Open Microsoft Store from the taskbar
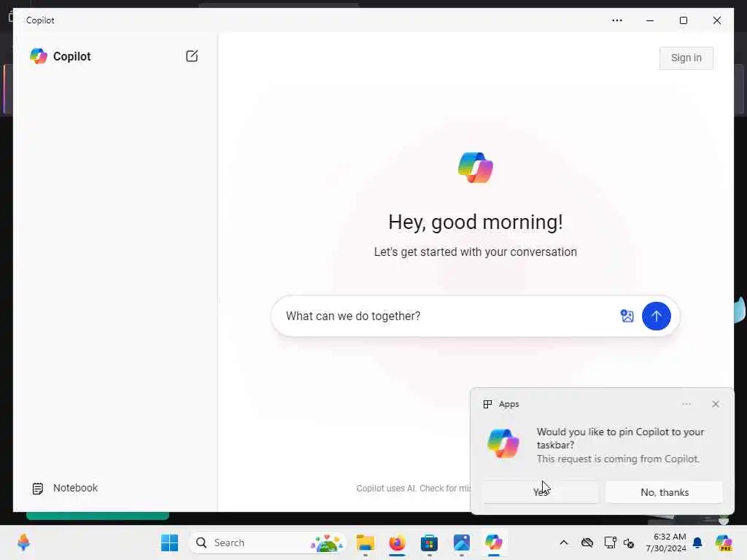The width and height of the screenshot is (747, 560). (429, 542)
